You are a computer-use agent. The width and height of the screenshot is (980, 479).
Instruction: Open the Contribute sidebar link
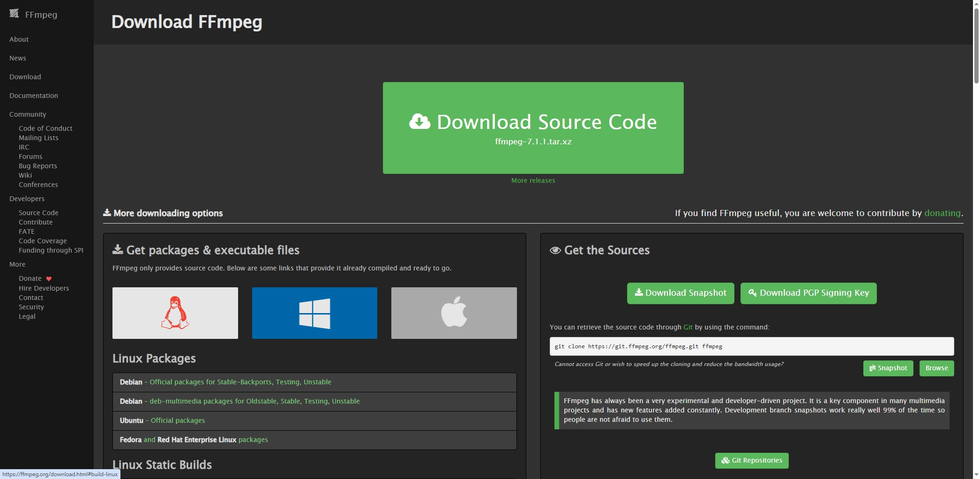click(x=36, y=222)
